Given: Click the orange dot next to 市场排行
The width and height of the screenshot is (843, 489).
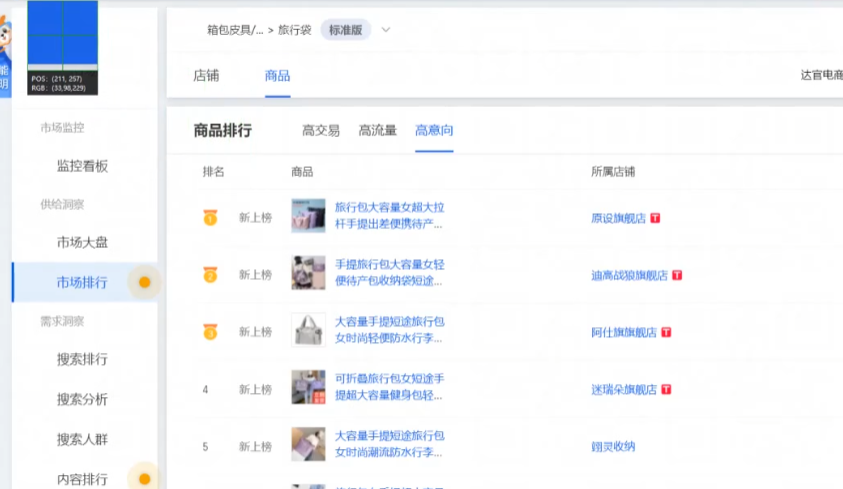Looking at the screenshot, I should [x=144, y=282].
